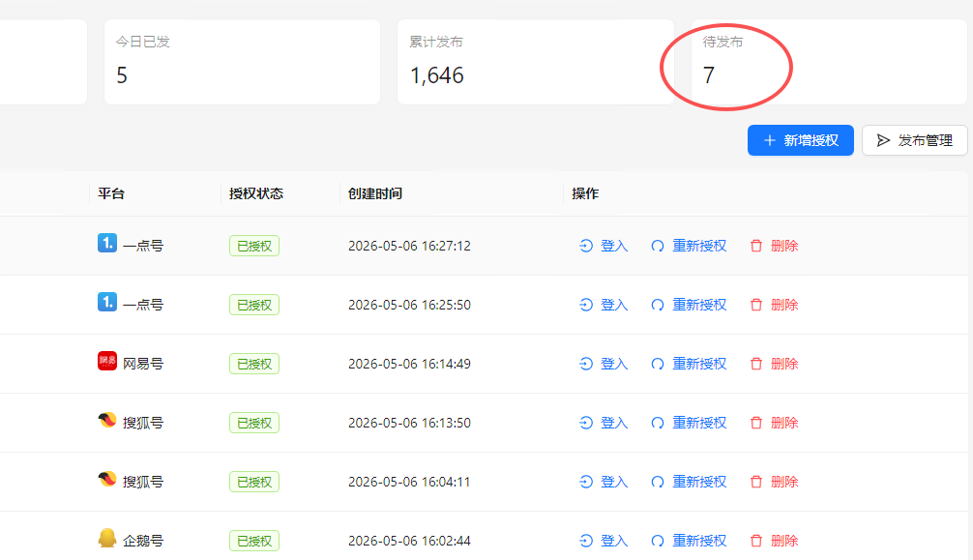Click the 企鹅号 penguin platform icon
973x560 pixels.
pyautogui.click(x=107, y=538)
